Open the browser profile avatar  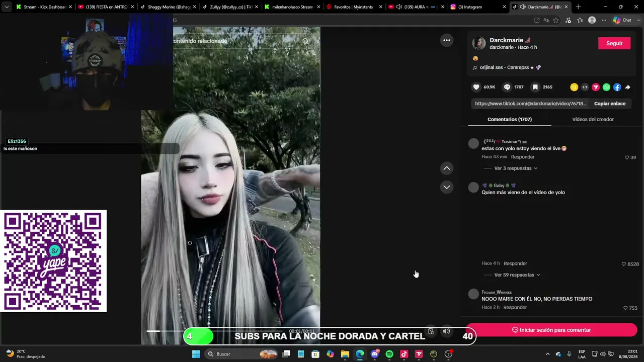coord(592,20)
